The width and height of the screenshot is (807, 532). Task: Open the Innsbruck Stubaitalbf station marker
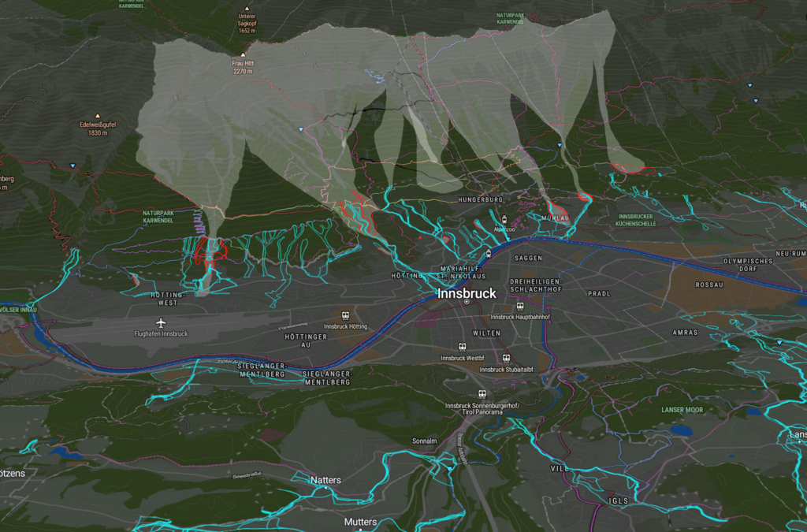506,358
